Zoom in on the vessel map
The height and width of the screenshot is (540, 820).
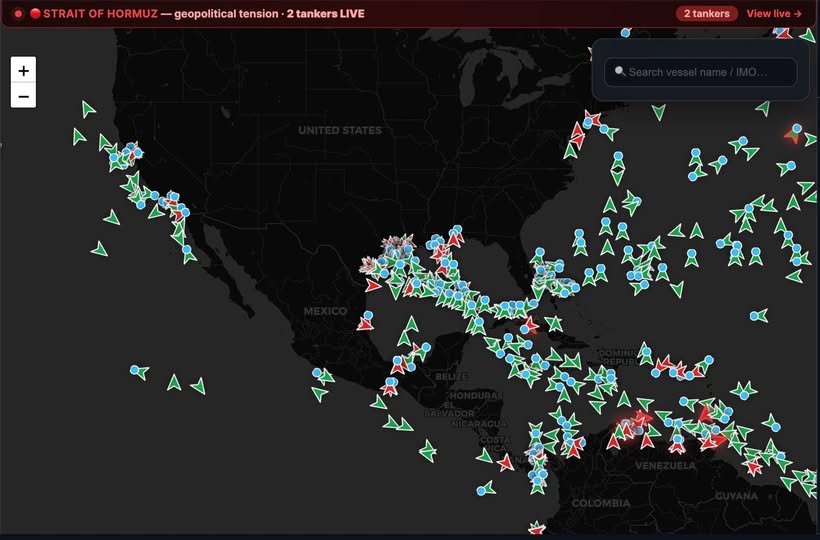(x=23, y=70)
